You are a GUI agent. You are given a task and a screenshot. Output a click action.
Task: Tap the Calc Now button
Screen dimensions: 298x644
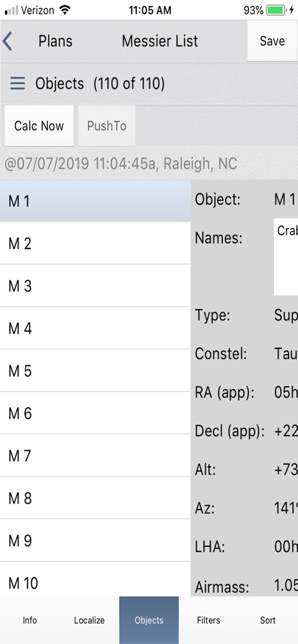39,126
